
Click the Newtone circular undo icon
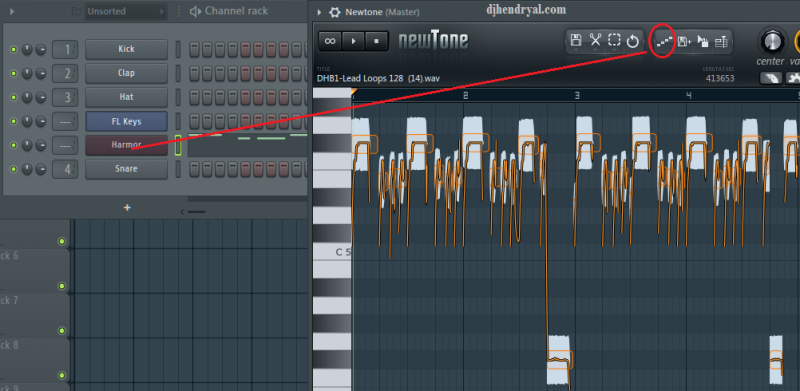click(633, 41)
